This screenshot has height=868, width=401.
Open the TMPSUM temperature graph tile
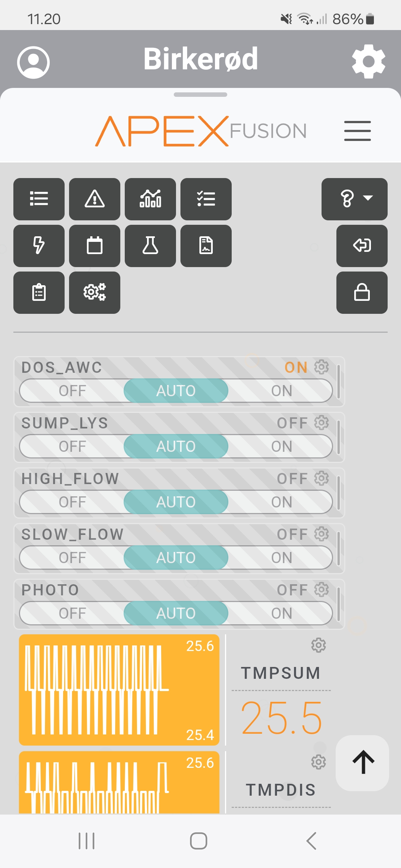[119, 690]
